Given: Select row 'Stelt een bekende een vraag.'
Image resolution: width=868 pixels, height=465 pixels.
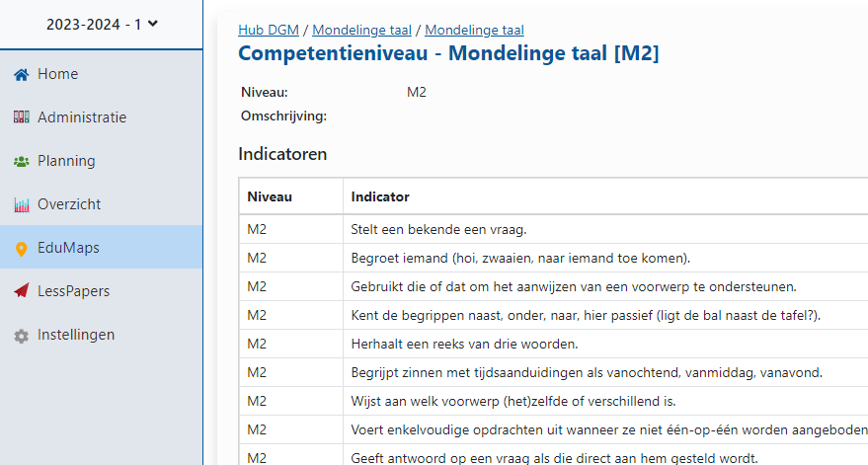Looking at the screenshot, I should (x=554, y=229).
